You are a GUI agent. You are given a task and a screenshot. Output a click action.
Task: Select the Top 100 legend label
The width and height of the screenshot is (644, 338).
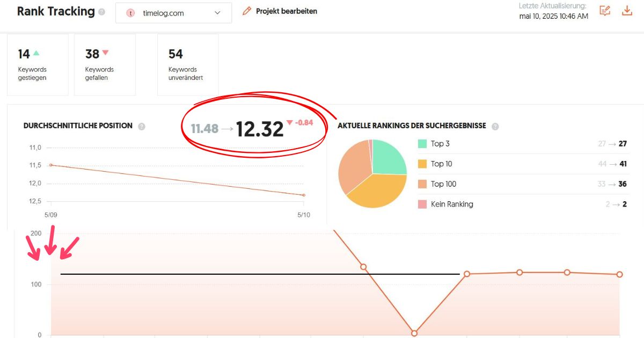[444, 184]
